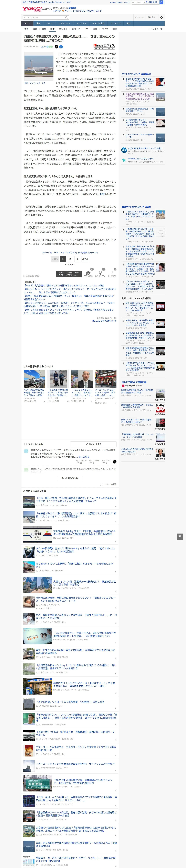The width and height of the screenshot is (186, 868).
Task: Close the reaction tooltip popup
Action: pyautogui.click(x=81, y=272)
